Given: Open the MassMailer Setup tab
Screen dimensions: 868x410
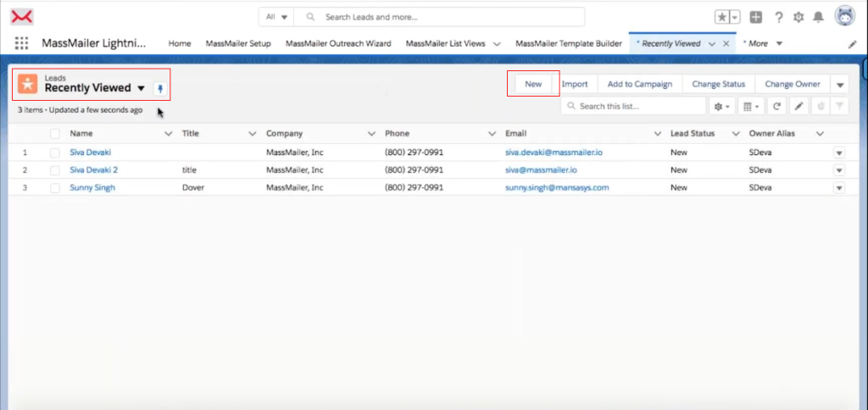Looking at the screenshot, I should coord(238,44).
